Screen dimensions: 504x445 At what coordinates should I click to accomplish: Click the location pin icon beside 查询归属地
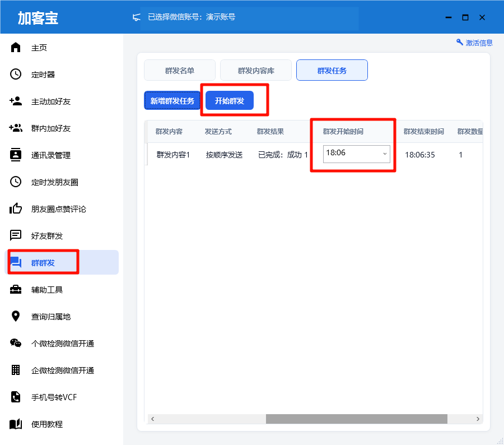[16, 316]
